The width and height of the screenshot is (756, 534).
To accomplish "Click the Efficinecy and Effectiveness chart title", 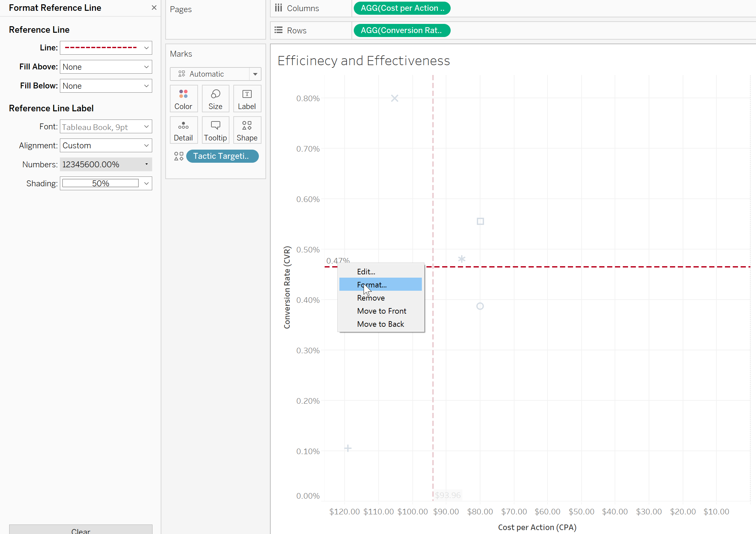I will point(364,61).
